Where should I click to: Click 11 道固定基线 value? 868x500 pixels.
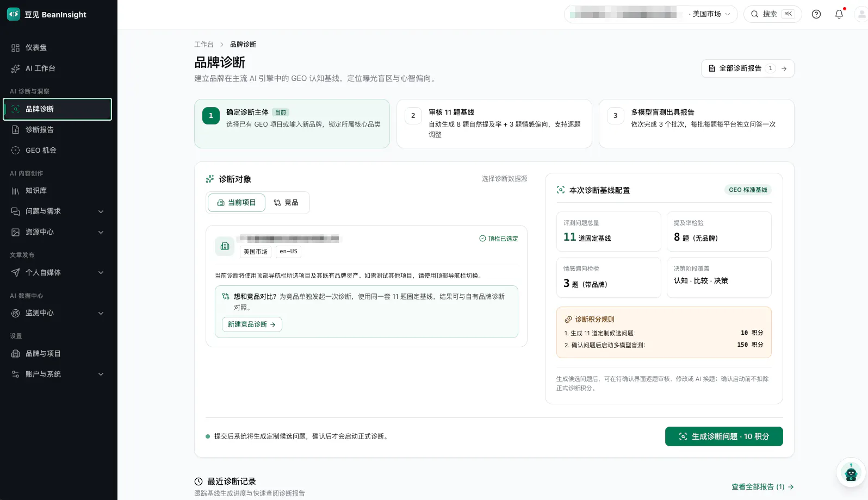[x=587, y=237]
